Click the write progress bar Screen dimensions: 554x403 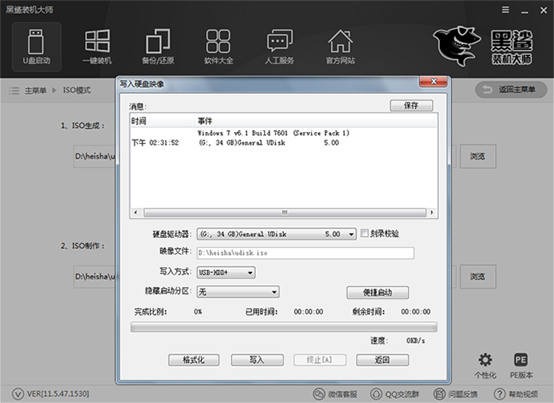(x=284, y=327)
